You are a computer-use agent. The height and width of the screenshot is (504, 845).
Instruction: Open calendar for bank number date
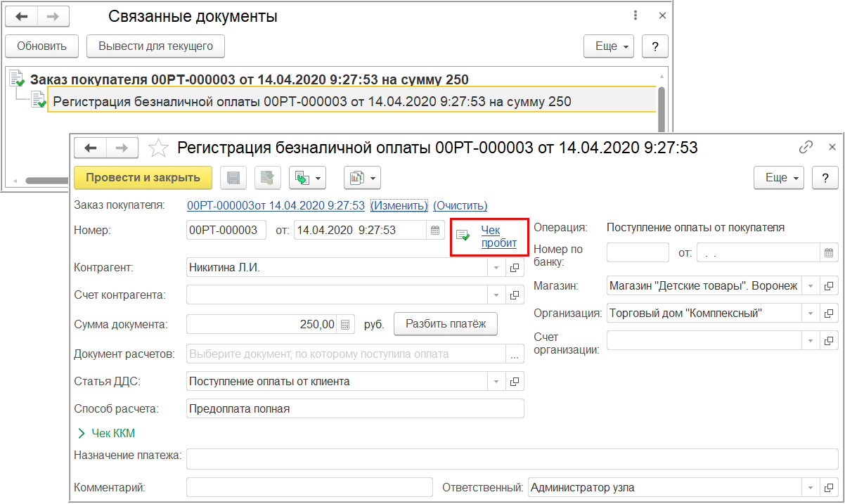(829, 253)
